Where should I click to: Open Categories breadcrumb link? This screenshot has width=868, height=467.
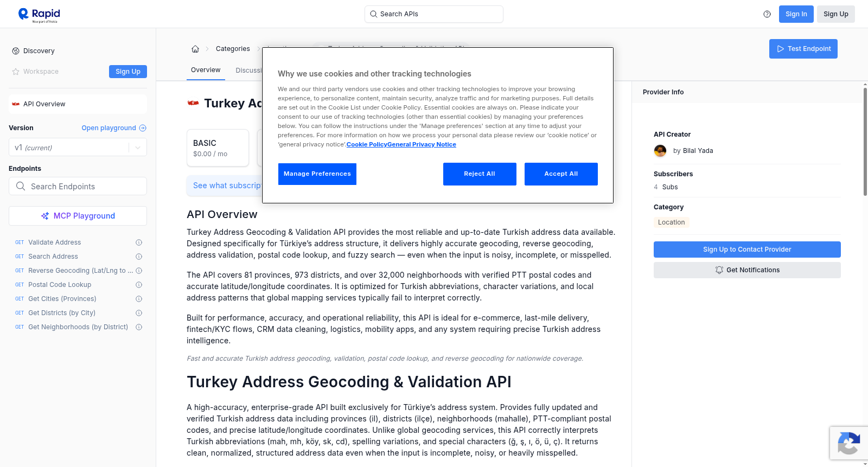[x=233, y=49]
